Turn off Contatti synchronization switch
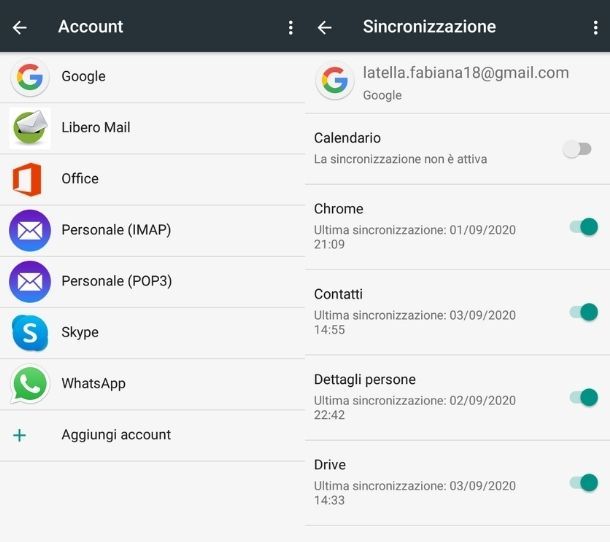The height and width of the screenshot is (542, 610). (x=584, y=312)
